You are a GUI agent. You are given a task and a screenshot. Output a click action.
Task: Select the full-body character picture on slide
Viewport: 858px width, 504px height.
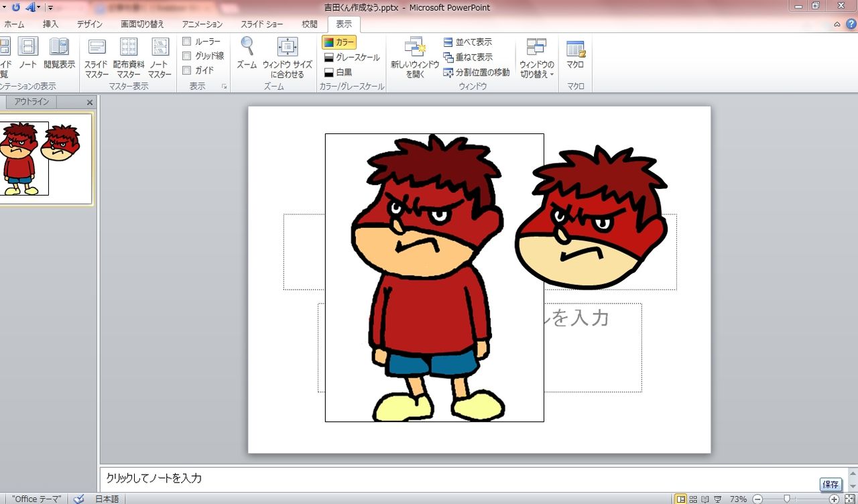point(434,277)
